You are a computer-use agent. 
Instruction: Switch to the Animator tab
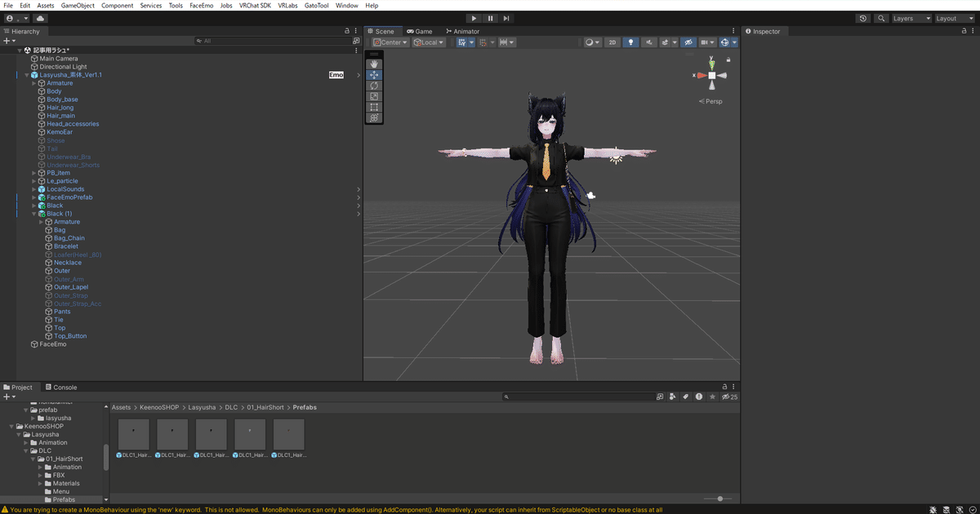(x=462, y=31)
